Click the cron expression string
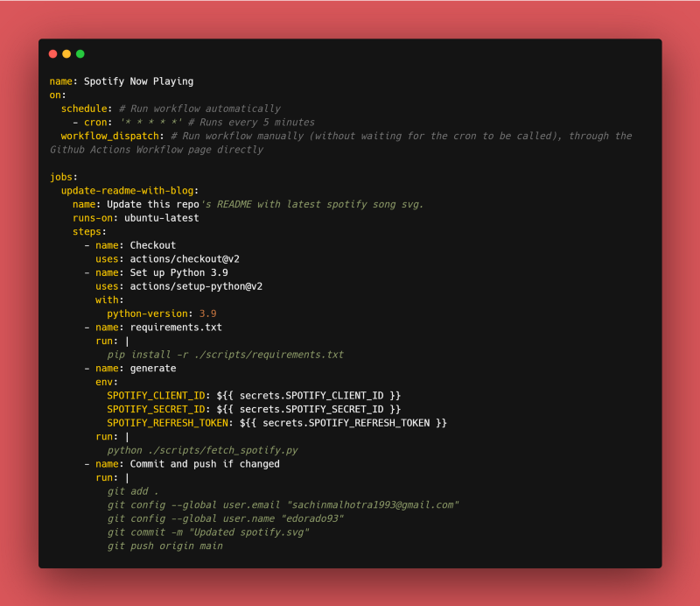Viewport: 700px width, 606px height. tap(150, 123)
